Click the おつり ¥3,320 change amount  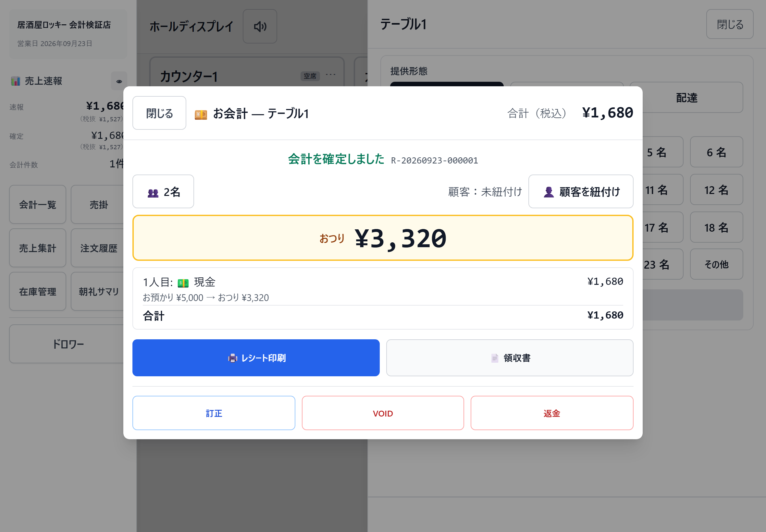[383, 238]
